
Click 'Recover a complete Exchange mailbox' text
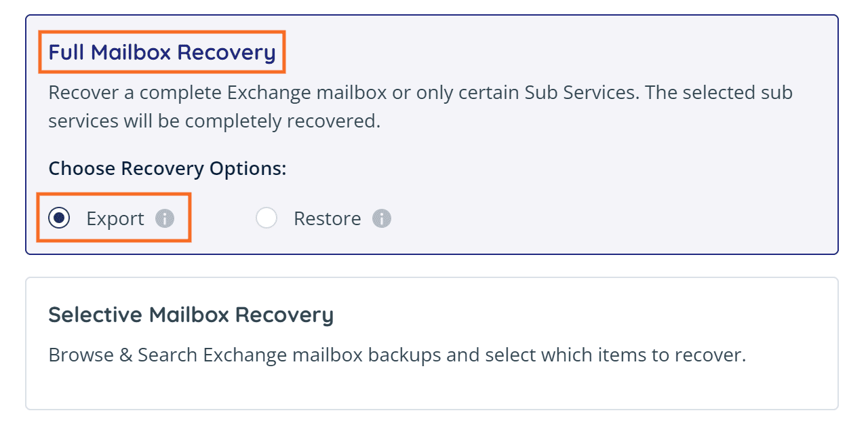[x=218, y=92]
